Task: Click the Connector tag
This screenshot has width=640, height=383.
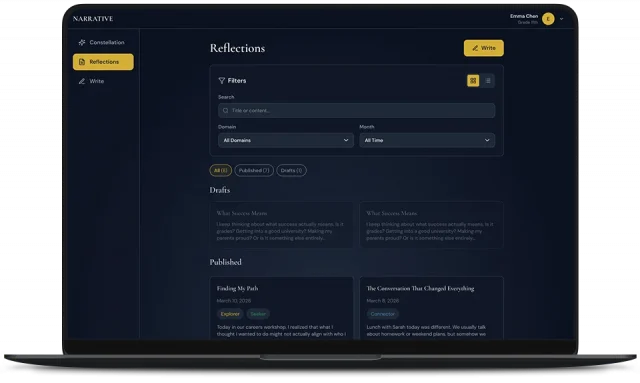Action: (x=382, y=314)
